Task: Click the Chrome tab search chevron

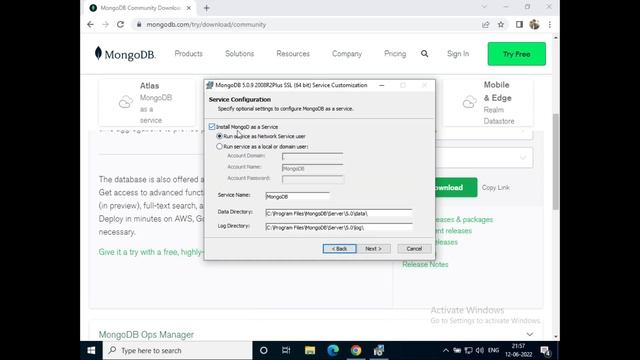Action: 484,7
